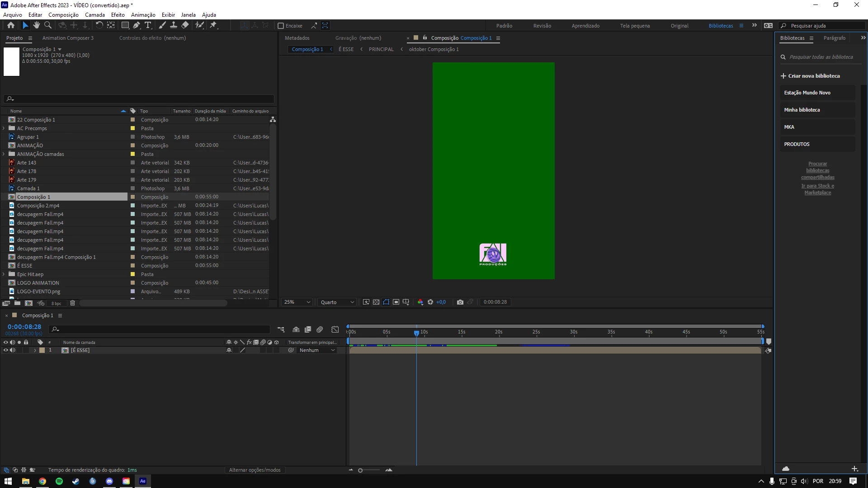Enable the Encaixe snapping checkbox
This screenshot has height=488, width=868.
[x=281, y=26]
